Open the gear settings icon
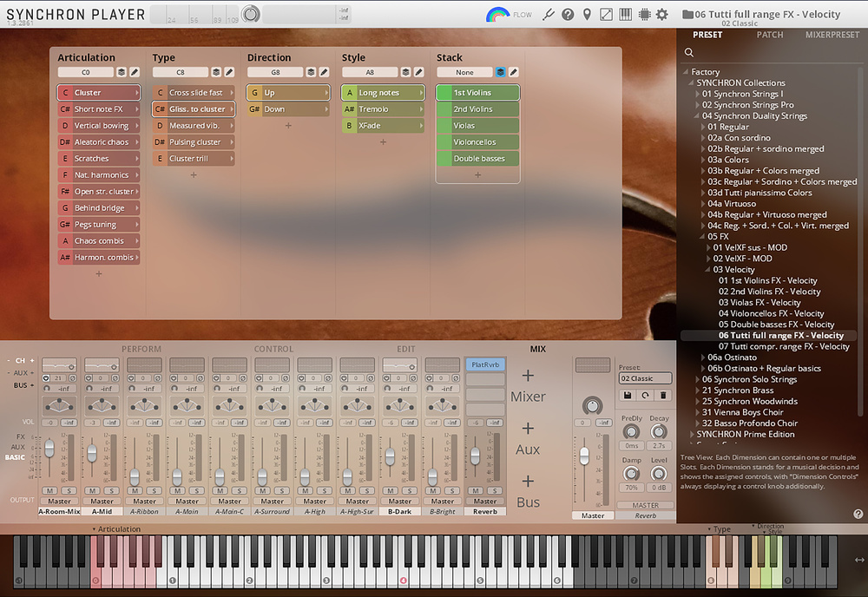Screen dimensions: 868x597 click(x=662, y=15)
